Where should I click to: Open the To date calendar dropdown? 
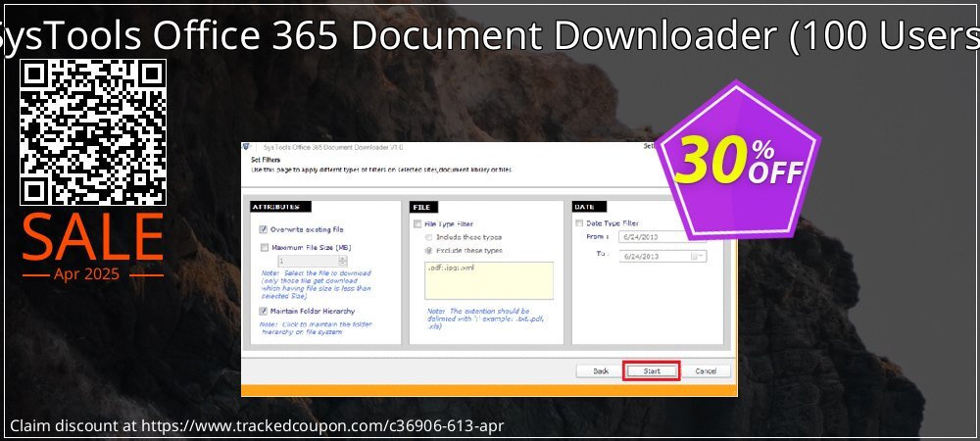tap(695, 256)
